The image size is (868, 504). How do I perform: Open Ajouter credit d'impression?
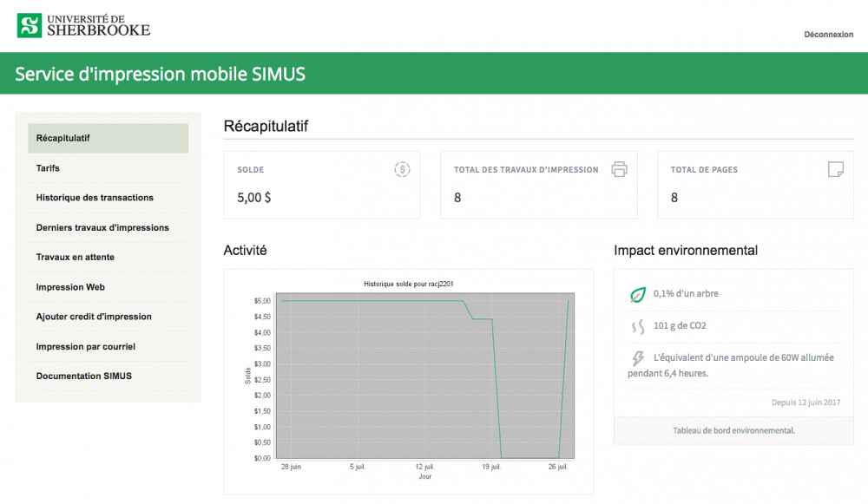[108, 317]
